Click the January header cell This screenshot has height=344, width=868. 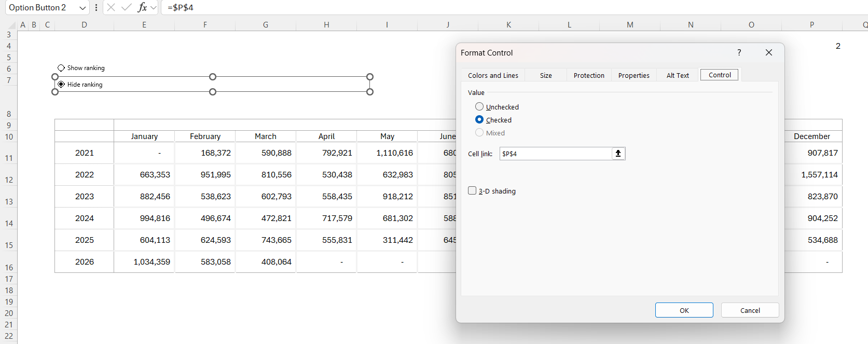point(144,136)
